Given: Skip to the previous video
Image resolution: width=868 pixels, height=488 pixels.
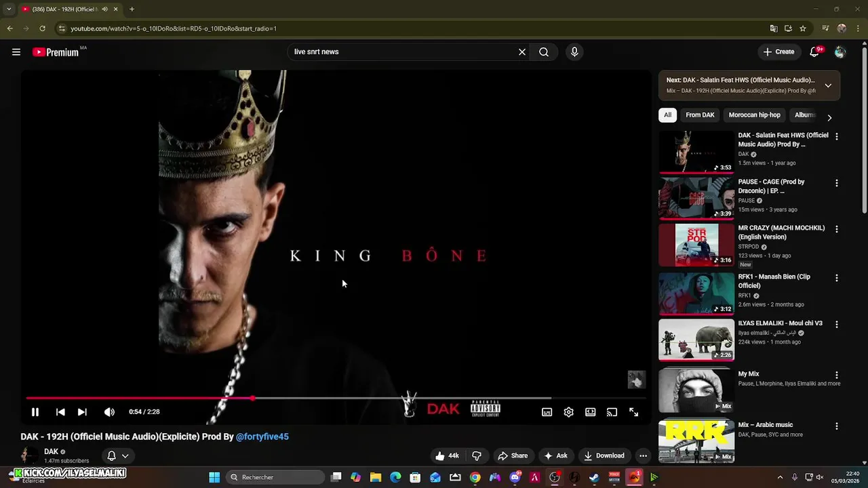Looking at the screenshot, I should [60, 412].
